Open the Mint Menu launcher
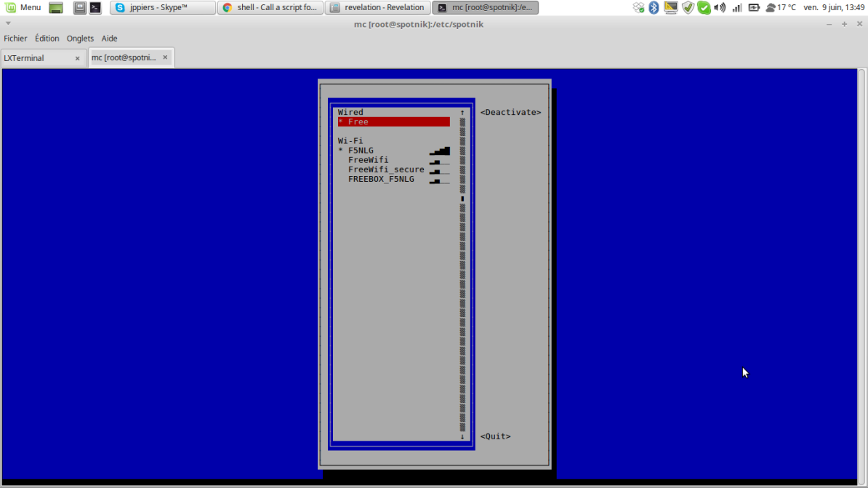The height and width of the screenshot is (488, 868). click(x=23, y=7)
